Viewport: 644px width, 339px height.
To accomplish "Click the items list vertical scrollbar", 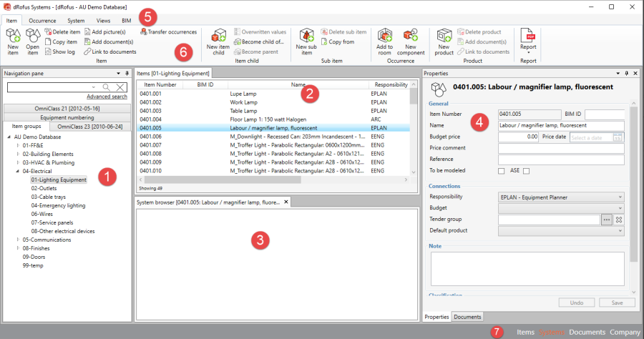I will [413, 129].
